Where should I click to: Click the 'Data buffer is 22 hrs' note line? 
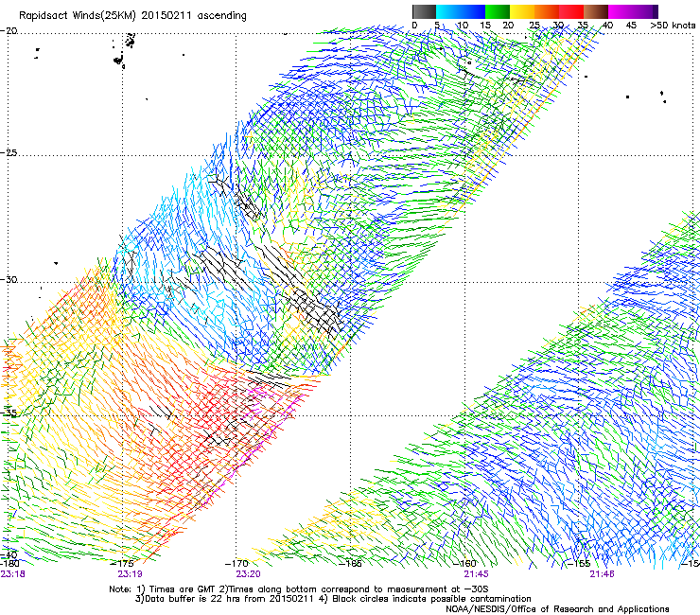coord(333,599)
